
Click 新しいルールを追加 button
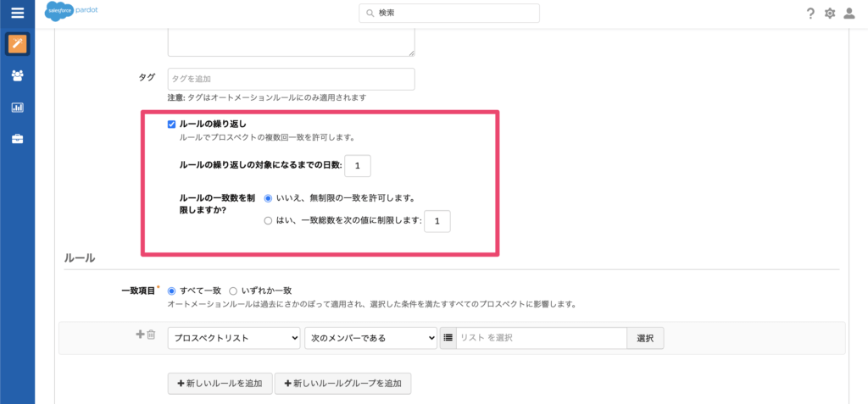pos(220,384)
